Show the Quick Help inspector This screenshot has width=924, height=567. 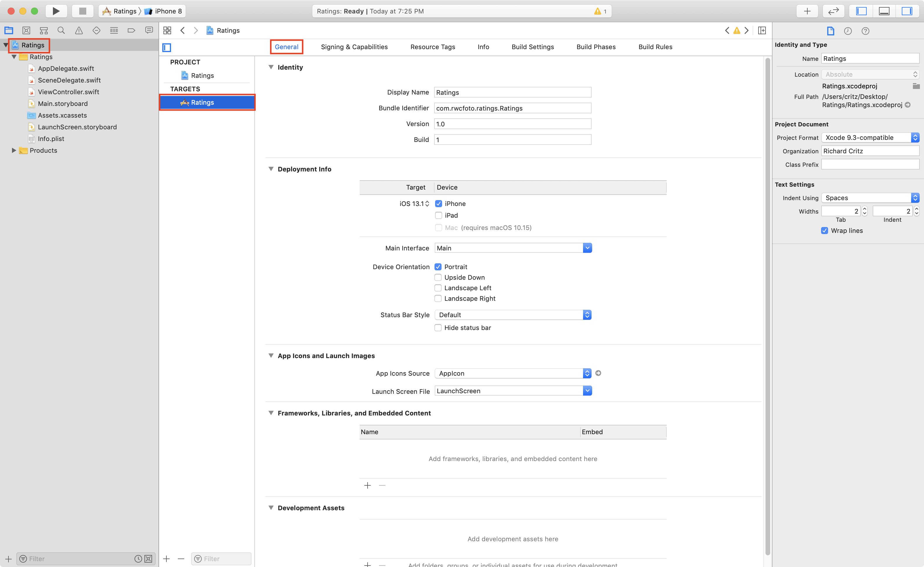[865, 31]
